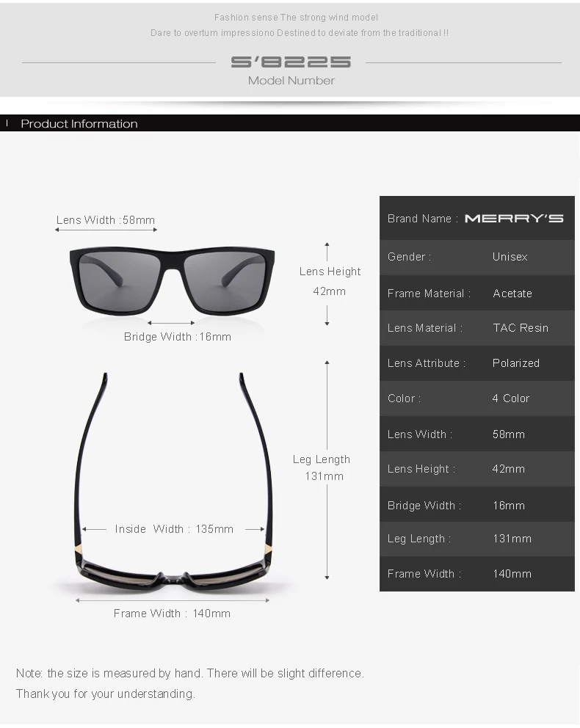Click the Brand Name label
The width and height of the screenshot is (580, 728).
click(x=423, y=218)
